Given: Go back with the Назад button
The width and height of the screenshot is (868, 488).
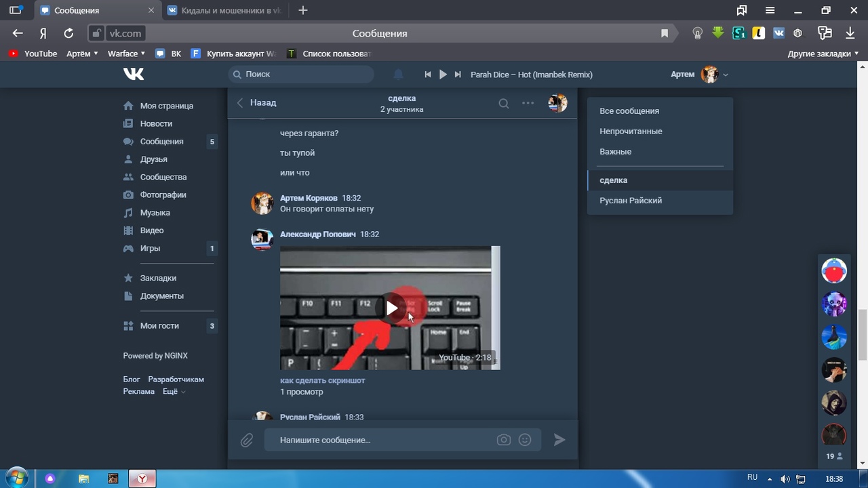Looking at the screenshot, I should click(256, 103).
